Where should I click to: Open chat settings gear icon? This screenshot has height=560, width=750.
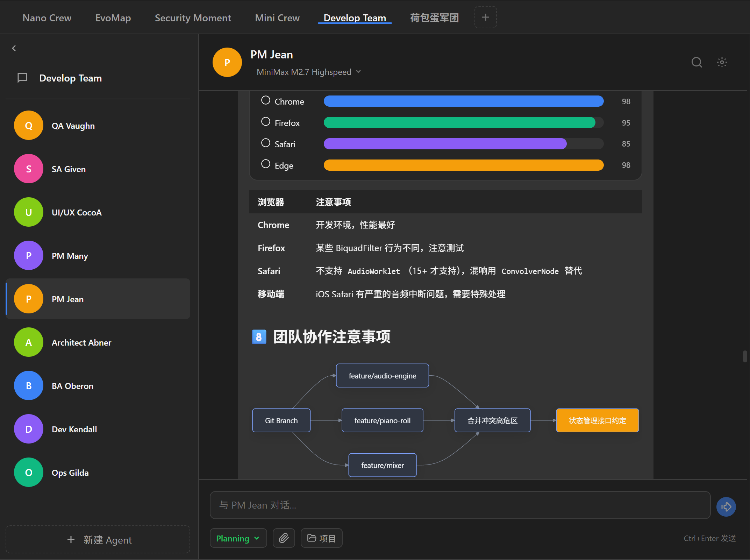pos(722,62)
